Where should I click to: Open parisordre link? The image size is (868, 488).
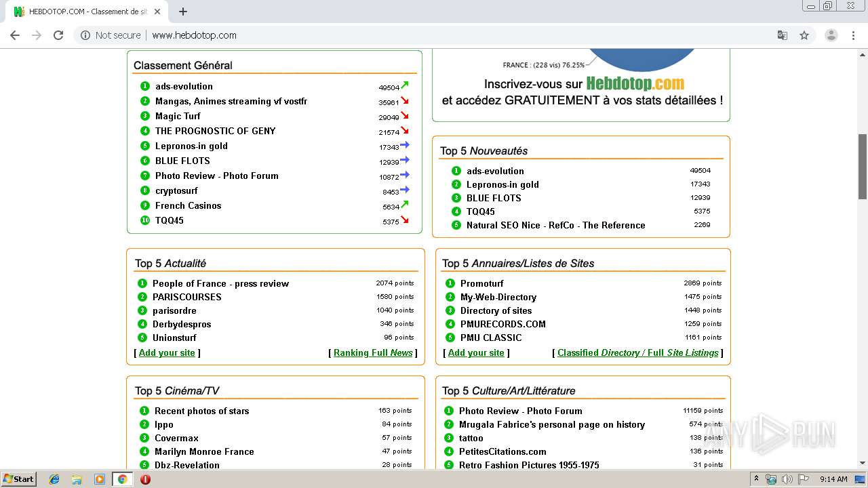pyautogui.click(x=174, y=310)
